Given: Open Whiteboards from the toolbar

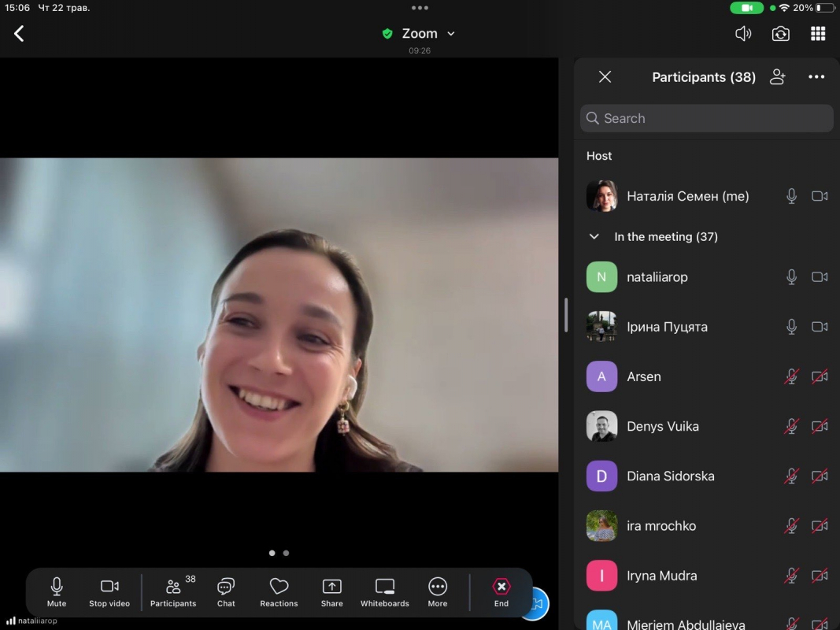Looking at the screenshot, I should (x=385, y=592).
